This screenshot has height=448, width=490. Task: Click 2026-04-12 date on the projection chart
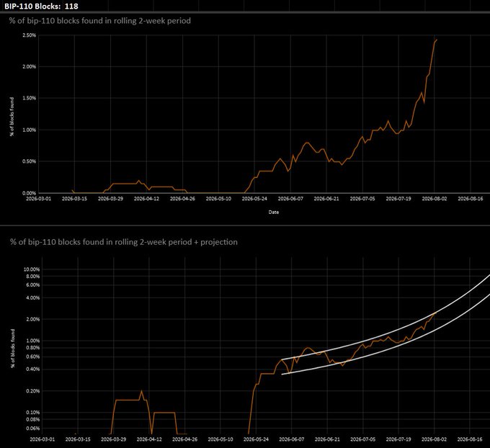click(x=149, y=439)
